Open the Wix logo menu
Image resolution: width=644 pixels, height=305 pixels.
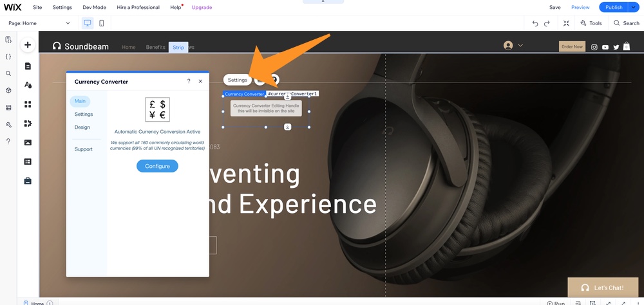point(12,7)
